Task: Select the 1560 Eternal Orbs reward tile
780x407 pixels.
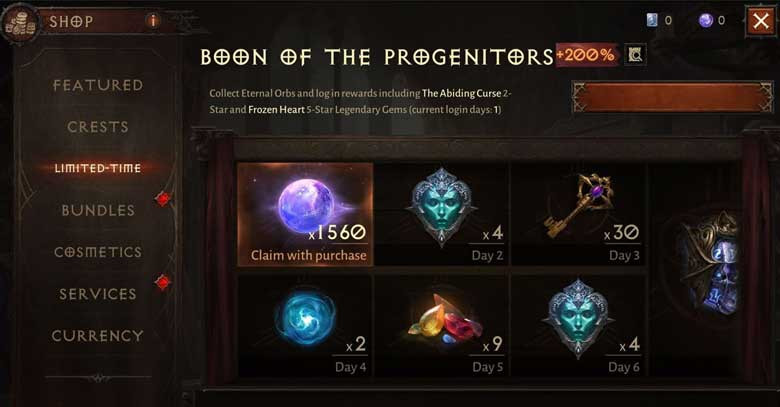Action: pyautogui.click(x=305, y=214)
